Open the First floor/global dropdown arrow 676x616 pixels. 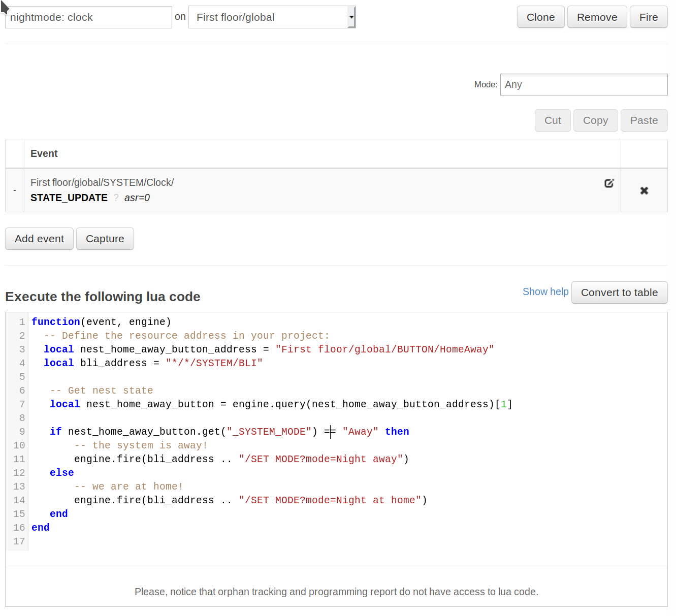(x=351, y=17)
